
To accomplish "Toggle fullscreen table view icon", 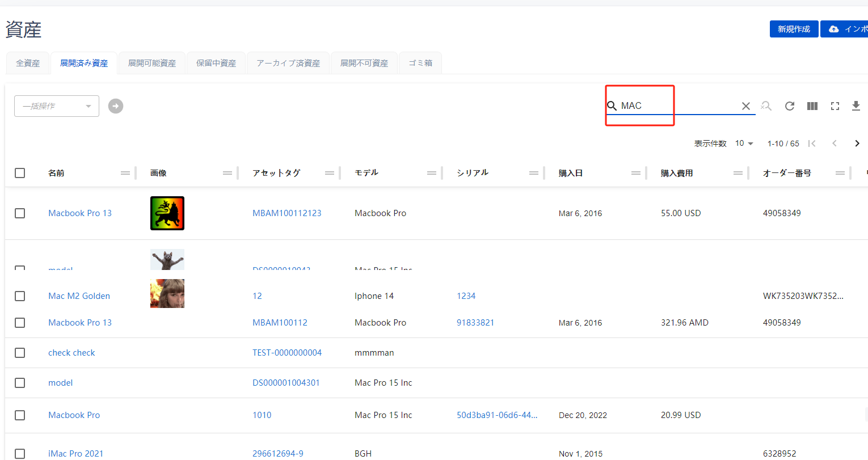I will pyautogui.click(x=835, y=106).
